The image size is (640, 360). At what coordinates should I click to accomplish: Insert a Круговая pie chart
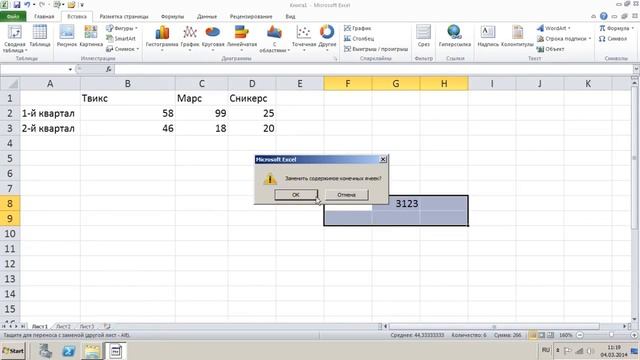213,38
